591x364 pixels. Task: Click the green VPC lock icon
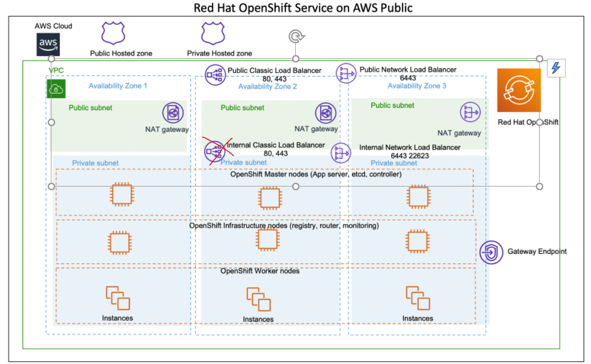pyautogui.click(x=56, y=88)
